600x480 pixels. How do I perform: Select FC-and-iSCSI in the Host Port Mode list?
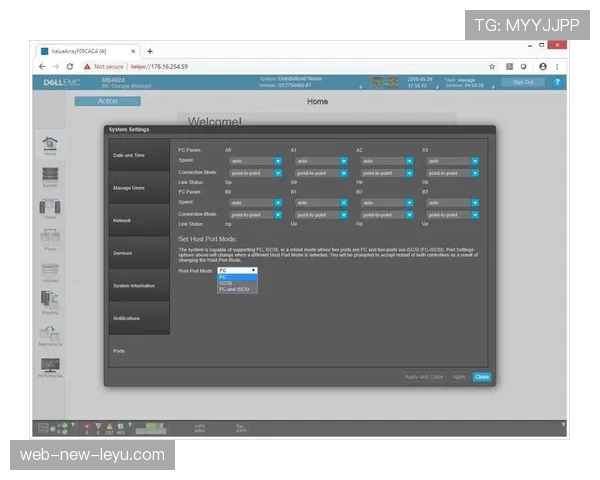[237, 289]
